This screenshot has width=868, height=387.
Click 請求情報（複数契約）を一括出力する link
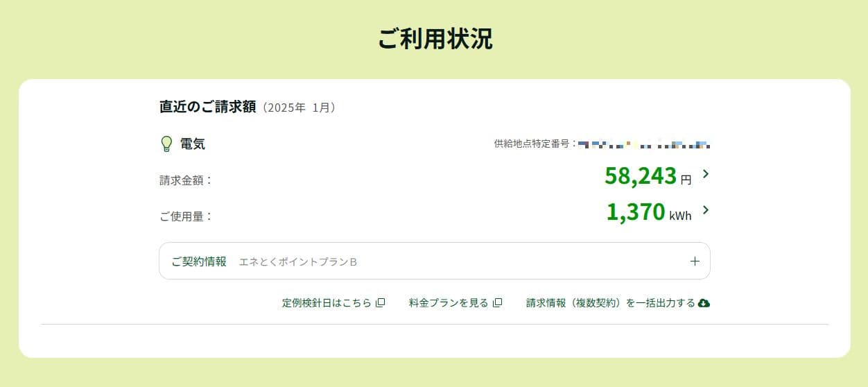coord(610,303)
